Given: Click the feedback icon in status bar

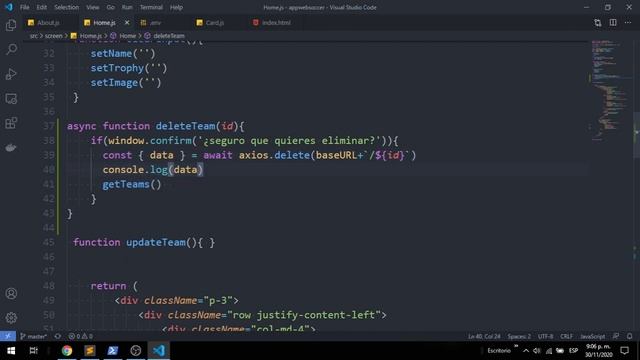Looking at the screenshot, I should 616,336.
